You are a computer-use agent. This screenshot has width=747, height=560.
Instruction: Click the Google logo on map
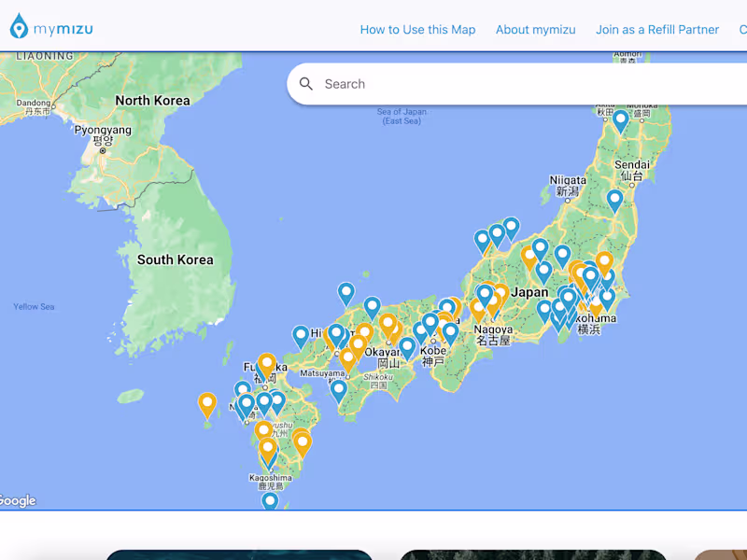(x=17, y=500)
